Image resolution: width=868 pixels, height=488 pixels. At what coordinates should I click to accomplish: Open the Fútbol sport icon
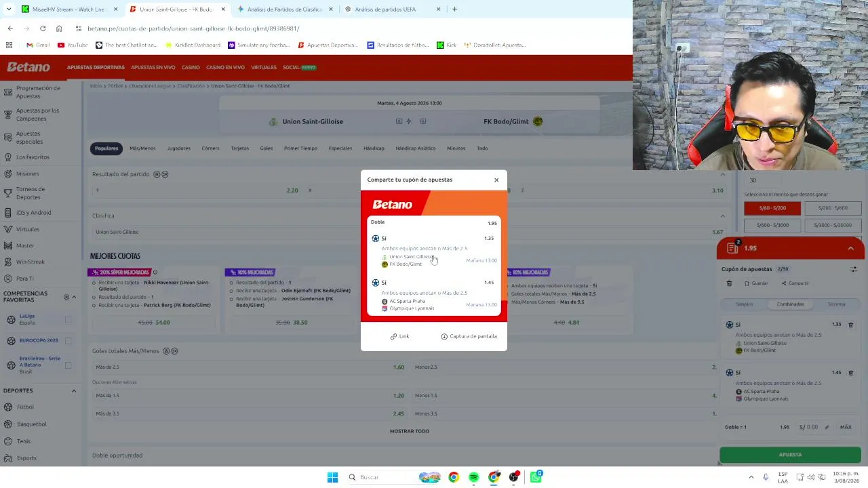pyautogui.click(x=8, y=407)
